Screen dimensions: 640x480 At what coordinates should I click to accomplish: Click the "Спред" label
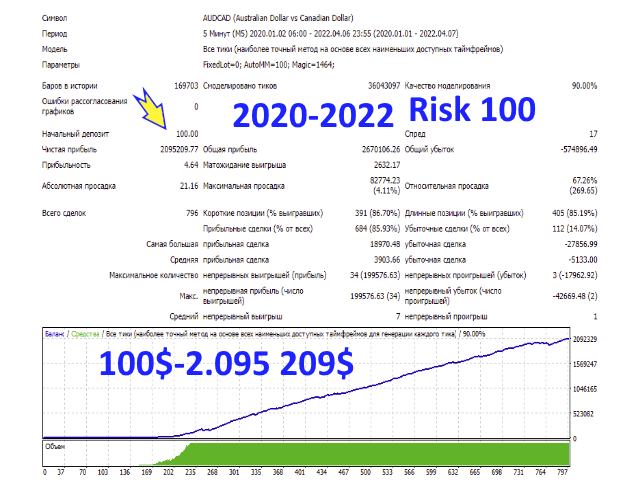tap(415, 134)
